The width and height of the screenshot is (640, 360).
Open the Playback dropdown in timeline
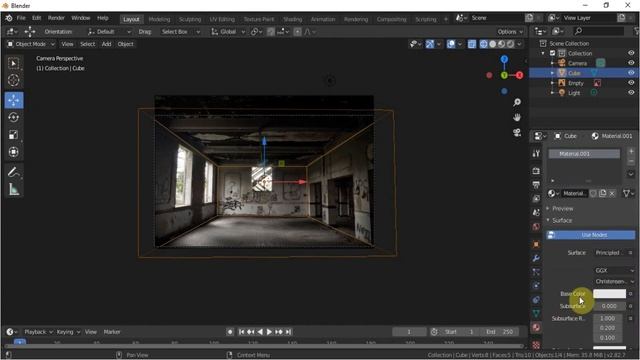pyautogui.click(x=37, y=332)
